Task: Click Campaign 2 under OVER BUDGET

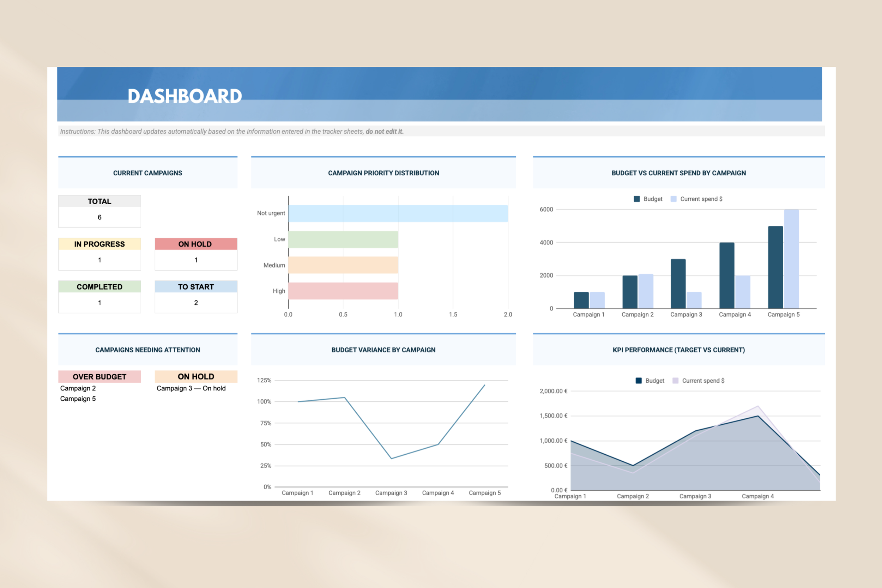Action: [78, 388]
